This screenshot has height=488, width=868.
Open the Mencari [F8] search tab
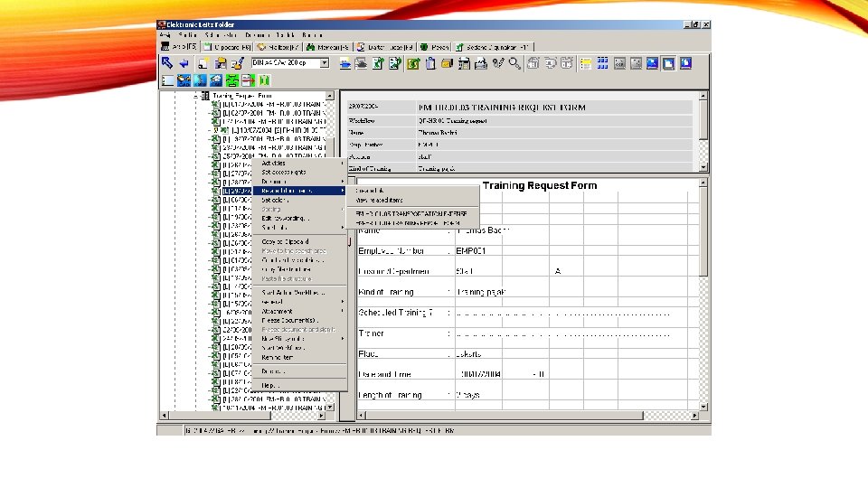pos(327,47)
